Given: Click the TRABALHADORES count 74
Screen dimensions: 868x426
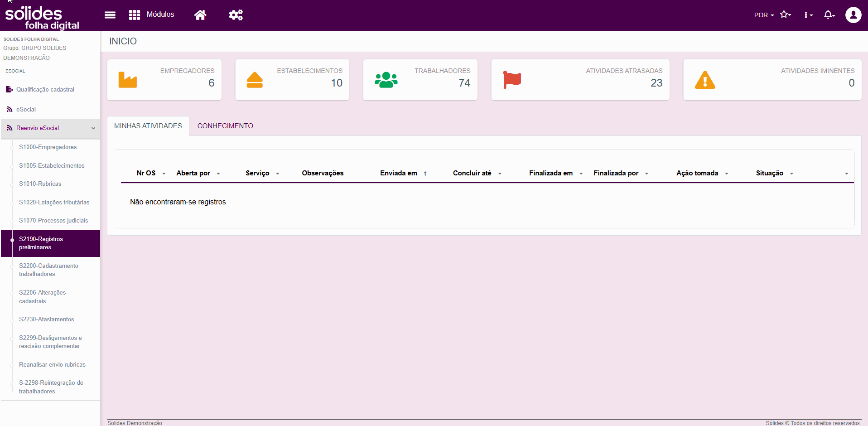Looking at the screenshot, I should (464, 83).
